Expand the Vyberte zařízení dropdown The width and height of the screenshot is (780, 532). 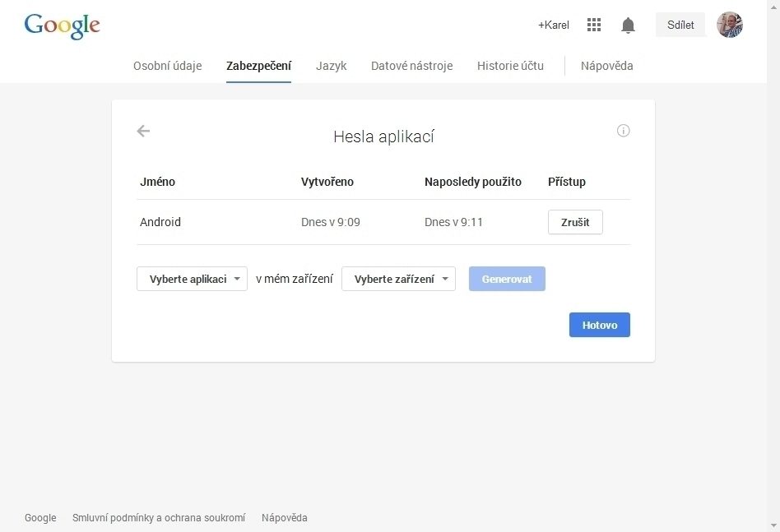[398, 279]
